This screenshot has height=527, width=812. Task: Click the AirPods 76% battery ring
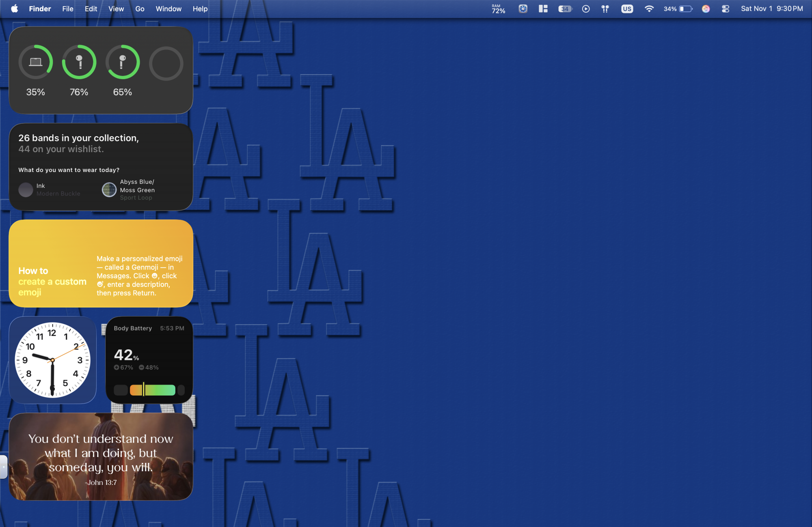(x=79, y=63)
